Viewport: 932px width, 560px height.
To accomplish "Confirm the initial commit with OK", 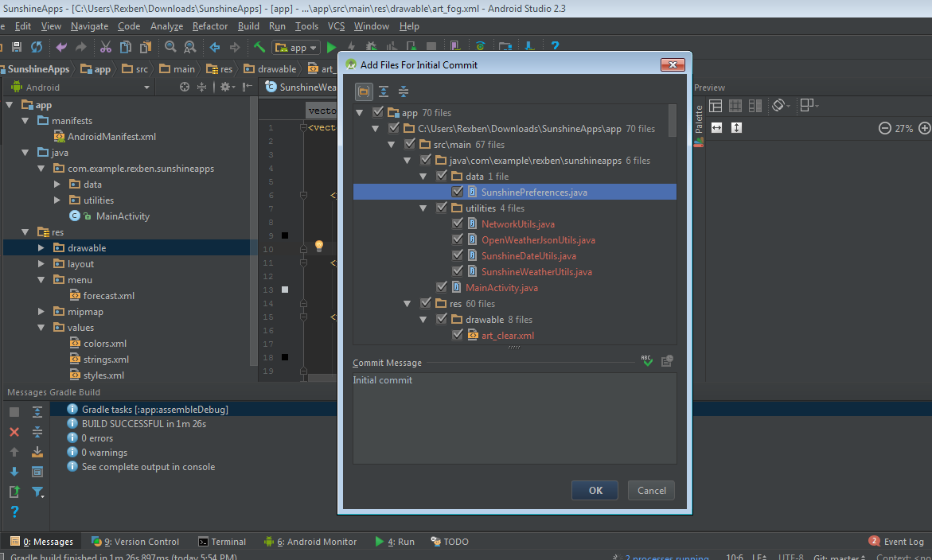I will click(x=594, y=490).
